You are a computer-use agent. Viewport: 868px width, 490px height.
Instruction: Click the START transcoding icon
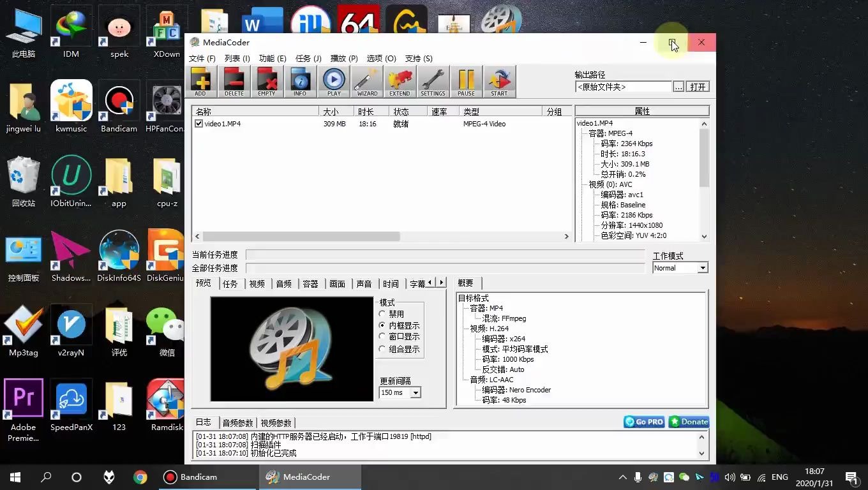tap(499, 82)
